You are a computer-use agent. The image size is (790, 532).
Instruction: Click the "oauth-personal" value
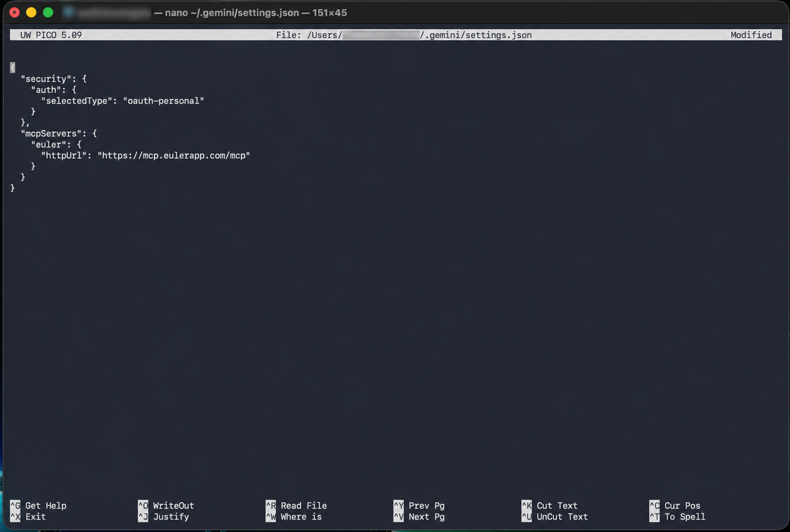tap(163, 100)
